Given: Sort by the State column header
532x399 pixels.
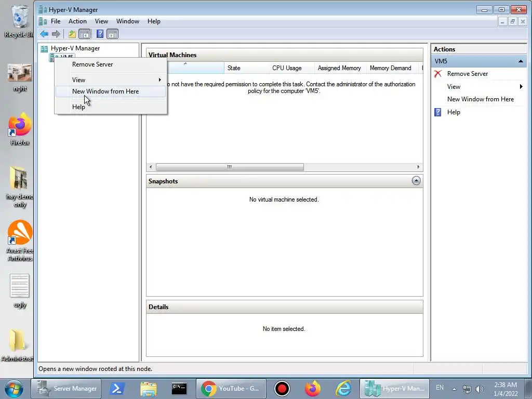Looking at the screenshot, I should (246, 68).
